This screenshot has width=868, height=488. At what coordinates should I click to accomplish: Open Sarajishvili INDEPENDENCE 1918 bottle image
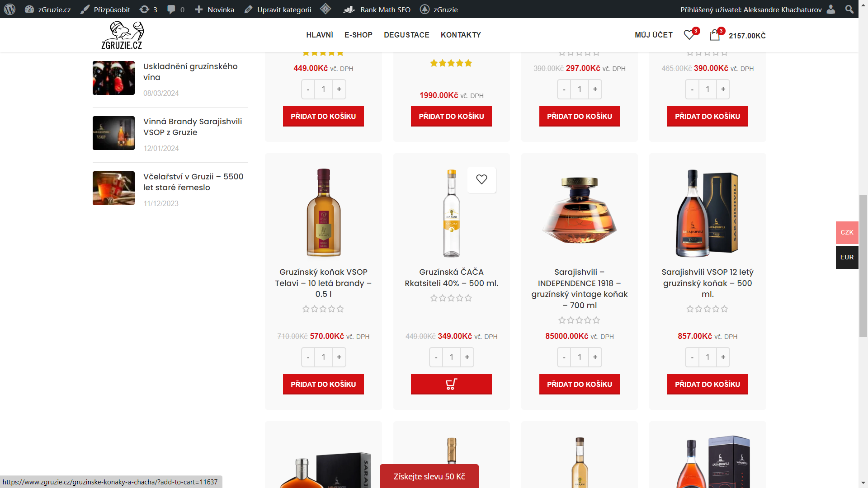[x=580, y=211]
